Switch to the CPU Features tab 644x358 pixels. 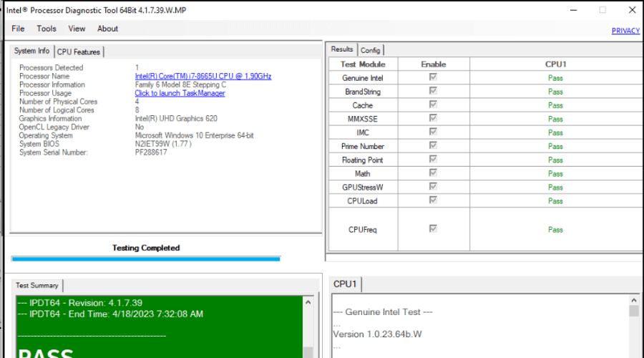[x=79, y=52]
